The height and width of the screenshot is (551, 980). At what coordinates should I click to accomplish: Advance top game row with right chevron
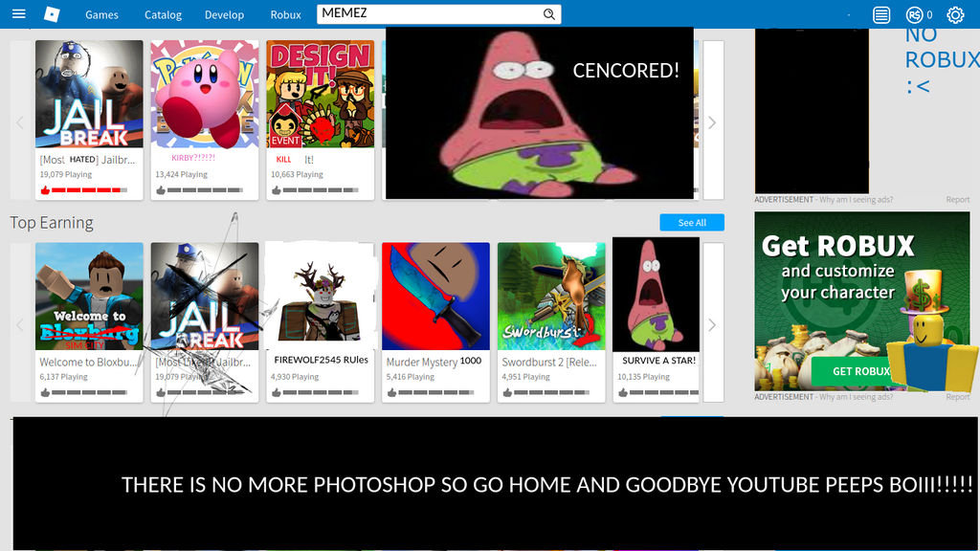click(x=712, y=121)
